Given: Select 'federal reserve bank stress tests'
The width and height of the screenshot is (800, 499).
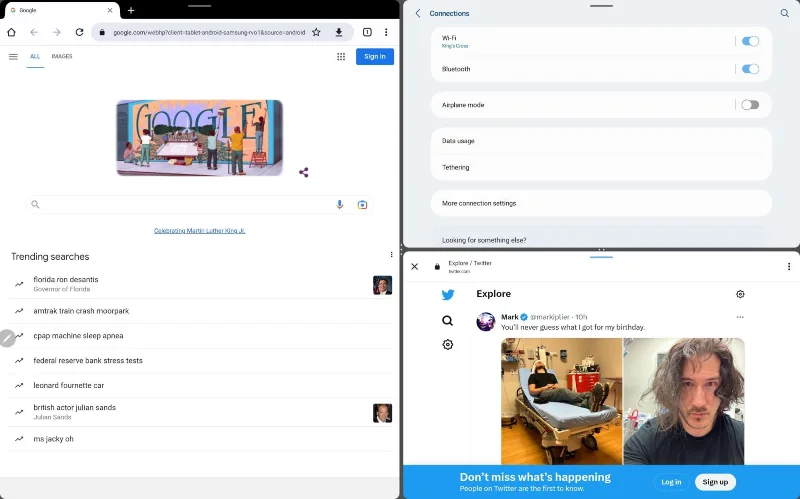Looking at the screenshot, I should [200, 361].
